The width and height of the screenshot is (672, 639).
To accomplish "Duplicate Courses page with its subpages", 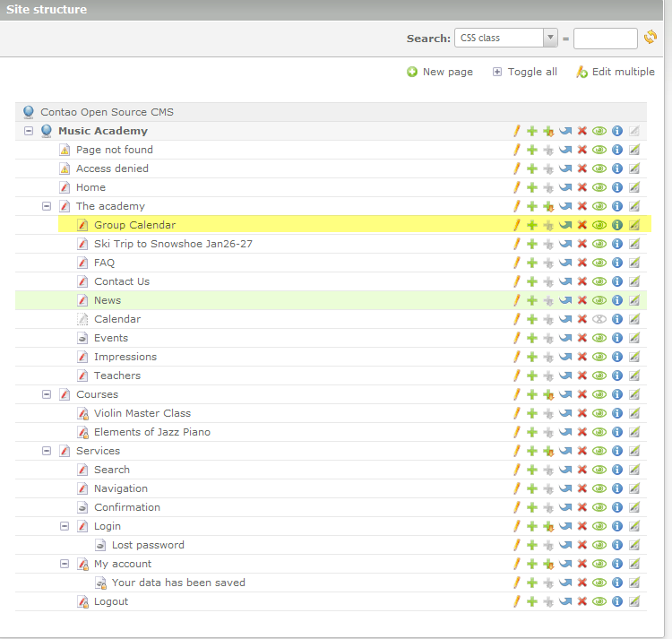I will click(x=547, y=394).
